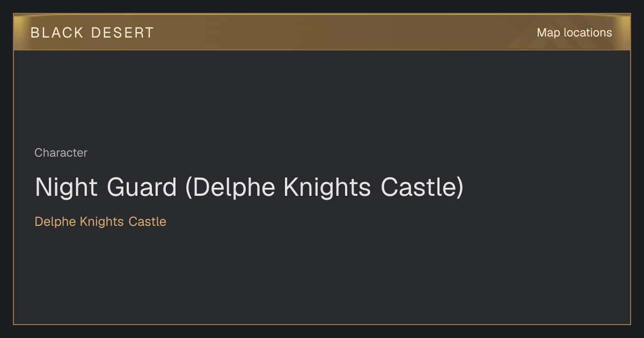Click the Character category label
This screenshot has width=644, height=338.
(x=61, y=153)
